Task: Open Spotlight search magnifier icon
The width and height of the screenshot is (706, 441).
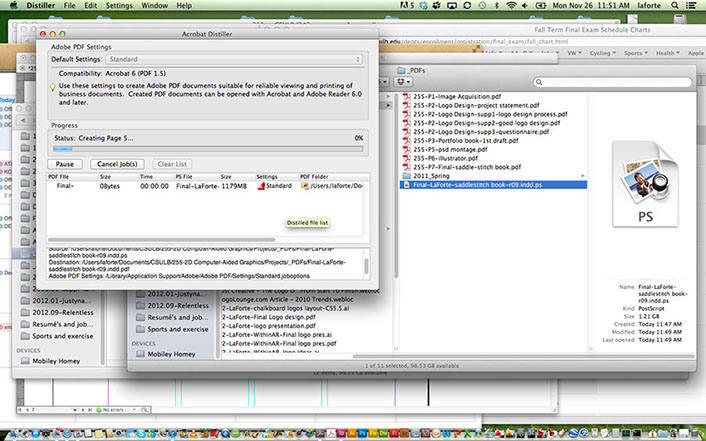Action: coord(674,5)
